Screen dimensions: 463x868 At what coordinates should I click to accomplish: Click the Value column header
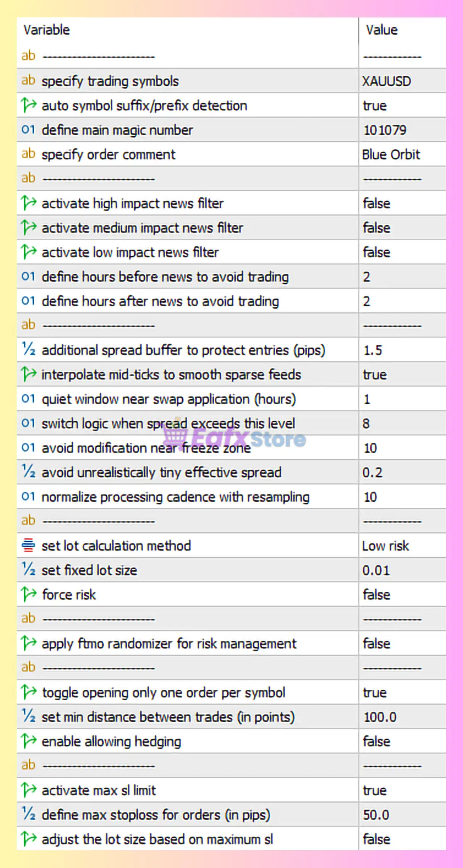click(382, 30)
